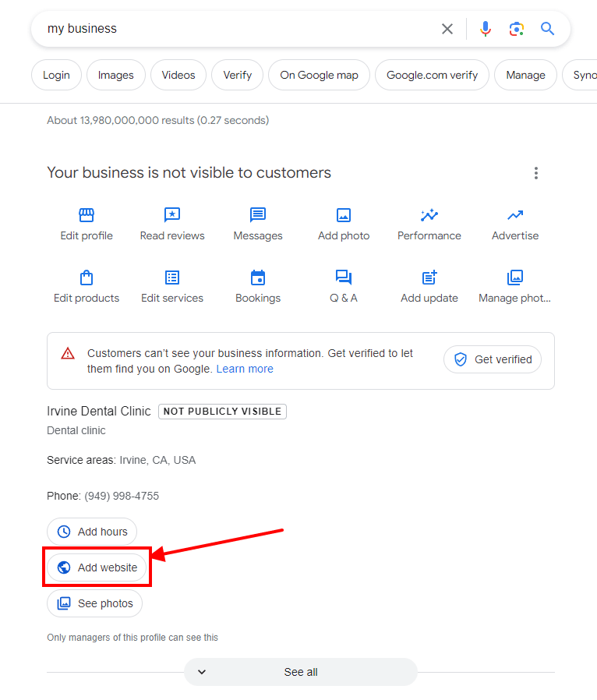The height and width of the screenshot is (700, 597).
Task: Switch to the Images filter tab
Action: tap(115, 75)
